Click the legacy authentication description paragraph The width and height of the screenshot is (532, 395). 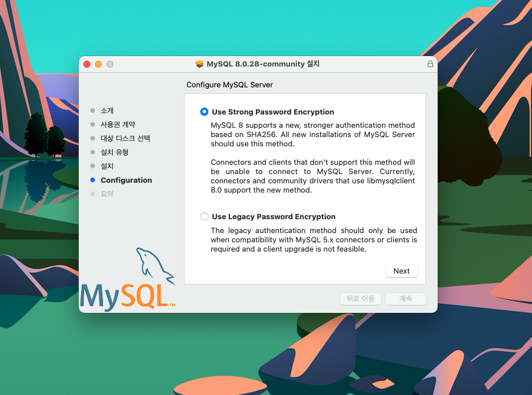click(x=314, y=239)
